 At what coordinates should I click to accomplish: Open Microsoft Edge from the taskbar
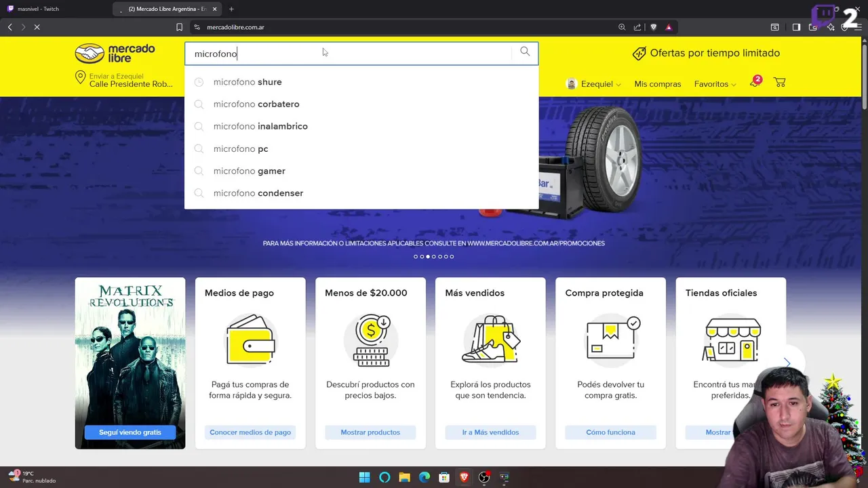point(425,477)
